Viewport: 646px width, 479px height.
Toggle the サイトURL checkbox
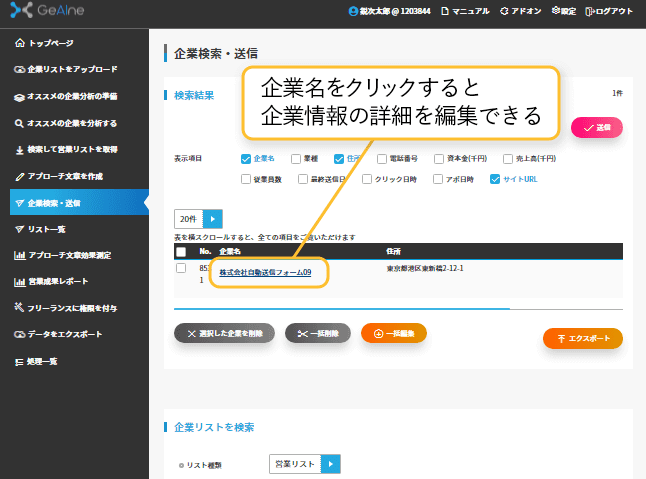pos(495,179)
